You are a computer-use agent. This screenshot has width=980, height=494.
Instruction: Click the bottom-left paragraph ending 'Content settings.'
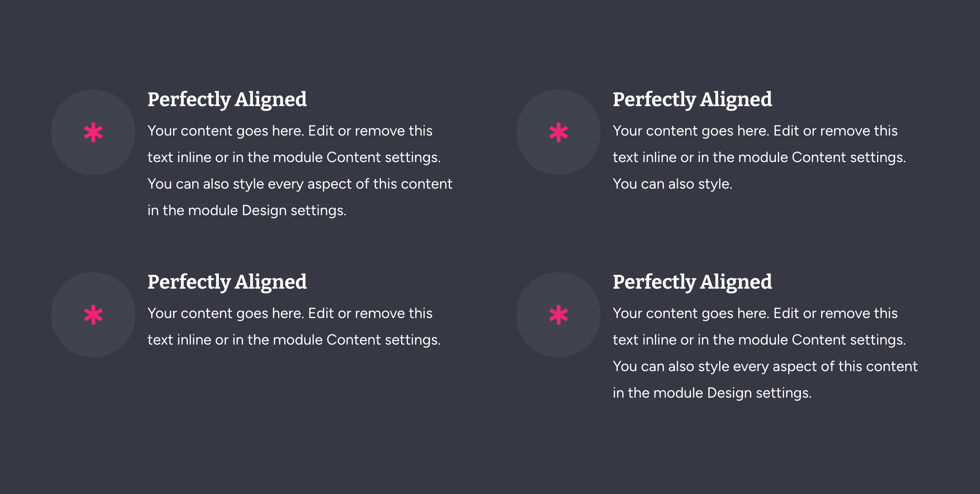294,327
